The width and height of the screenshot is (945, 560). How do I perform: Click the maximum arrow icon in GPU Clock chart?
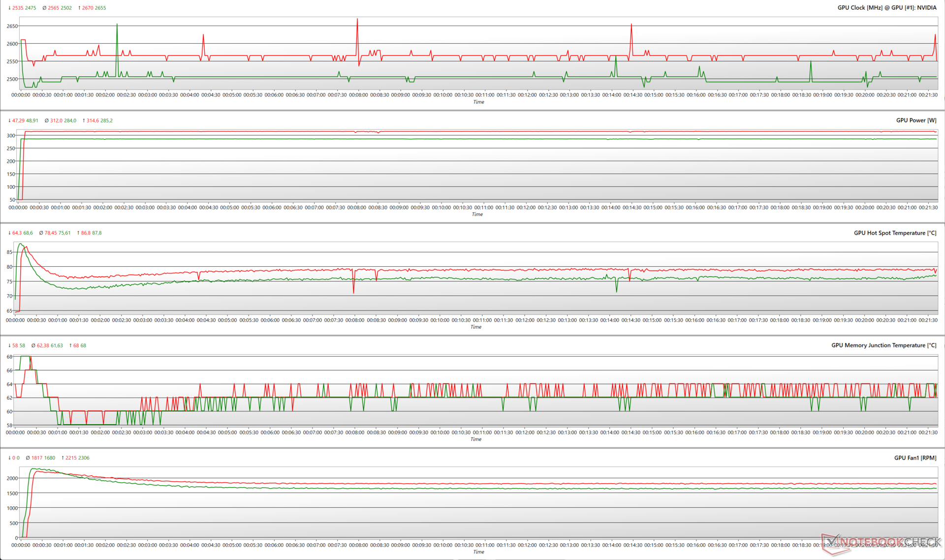(x=79, y=8)
